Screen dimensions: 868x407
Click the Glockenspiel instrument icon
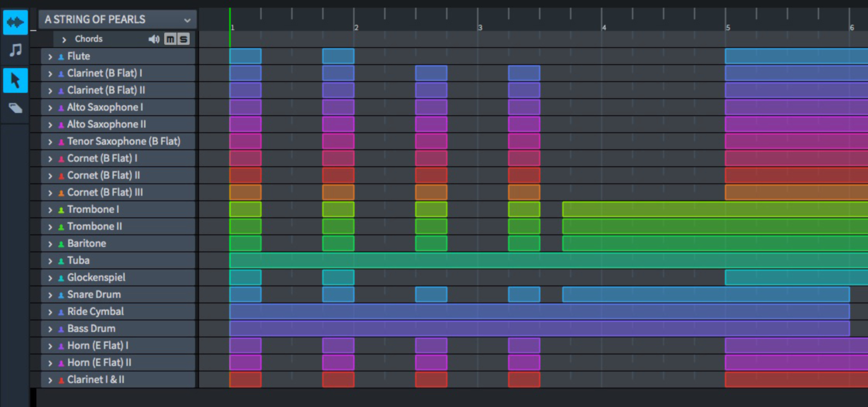pyautogui.click(x=61, y=278)
